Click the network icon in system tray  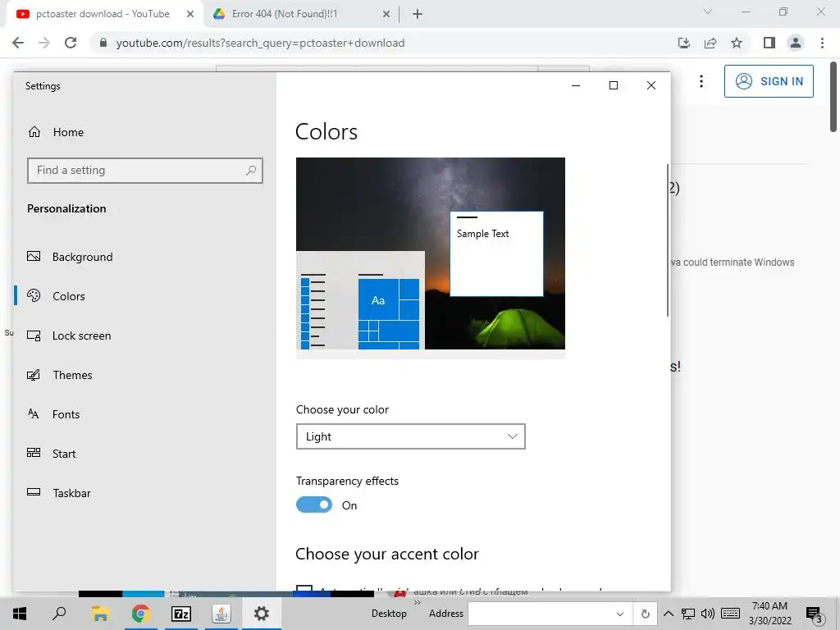pos(688,614)
